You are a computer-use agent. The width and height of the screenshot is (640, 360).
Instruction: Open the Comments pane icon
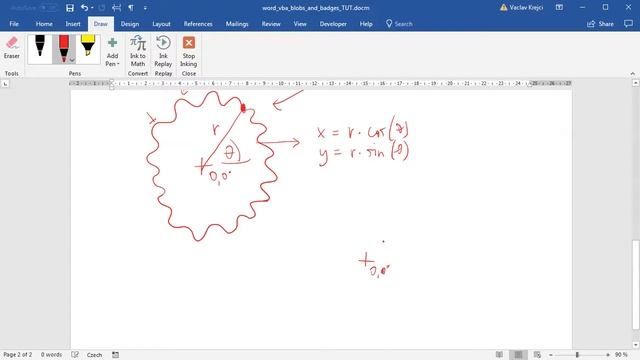[x=628, y=24]
